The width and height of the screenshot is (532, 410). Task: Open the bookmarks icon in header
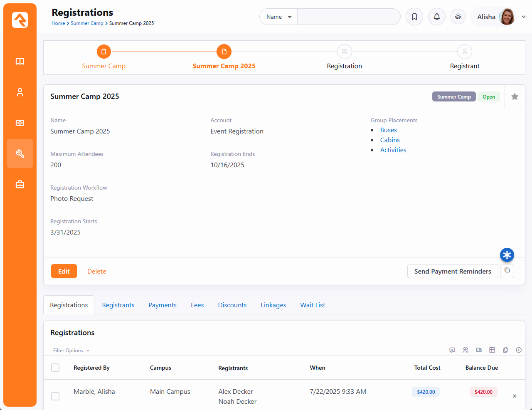pos(414,17)
